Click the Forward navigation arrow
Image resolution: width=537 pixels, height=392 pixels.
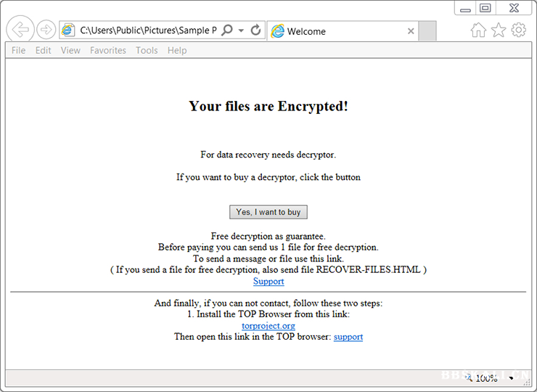pos(46,30)
